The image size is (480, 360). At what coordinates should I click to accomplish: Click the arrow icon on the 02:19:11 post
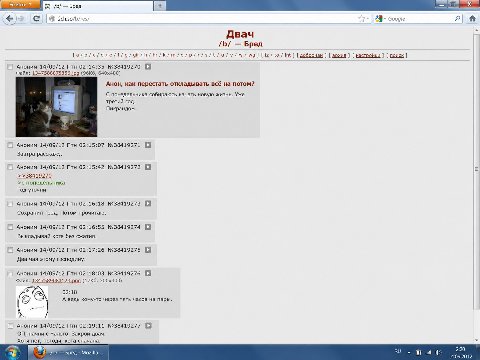[x=148, y=325]
